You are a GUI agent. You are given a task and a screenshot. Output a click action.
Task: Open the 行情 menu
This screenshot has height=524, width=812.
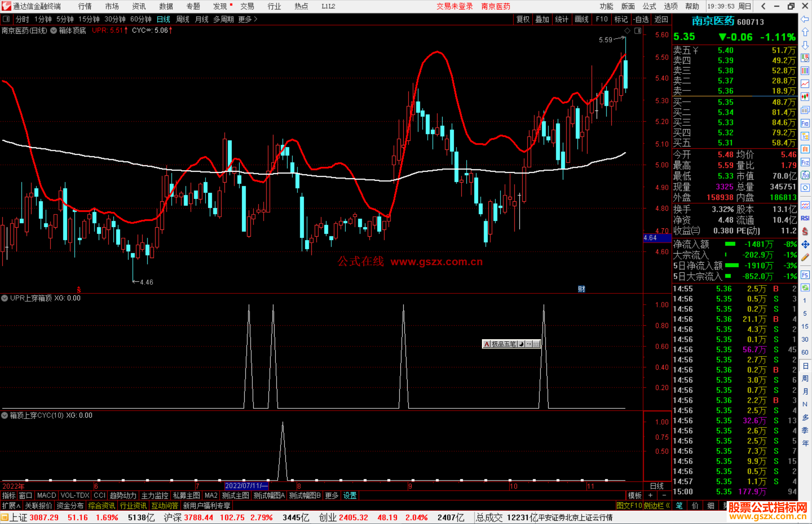tap(85, 6)
